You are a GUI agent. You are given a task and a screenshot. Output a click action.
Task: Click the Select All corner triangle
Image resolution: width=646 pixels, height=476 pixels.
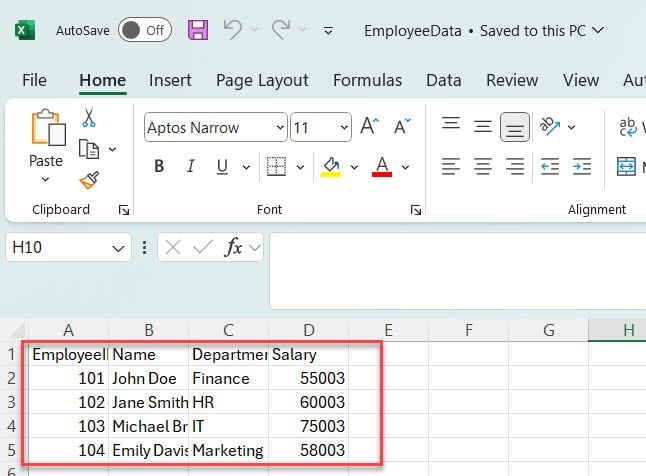click(x=16, y=331)
